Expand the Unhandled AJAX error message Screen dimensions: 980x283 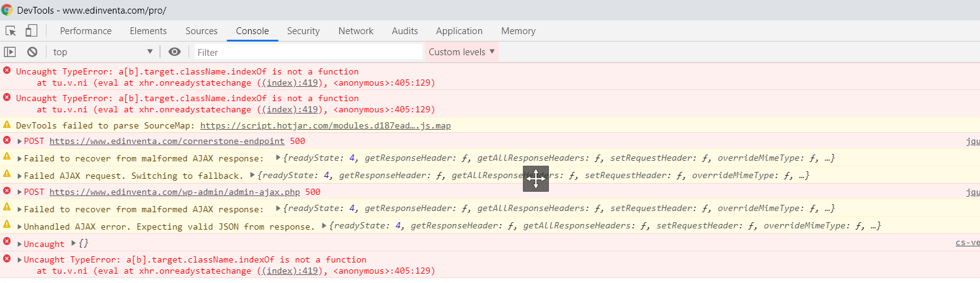coord(20,227)
